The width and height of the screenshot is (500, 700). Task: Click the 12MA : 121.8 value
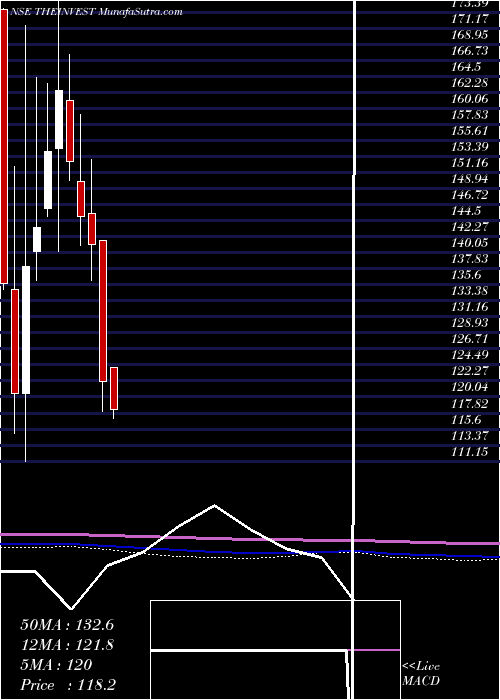coord(67,645)
